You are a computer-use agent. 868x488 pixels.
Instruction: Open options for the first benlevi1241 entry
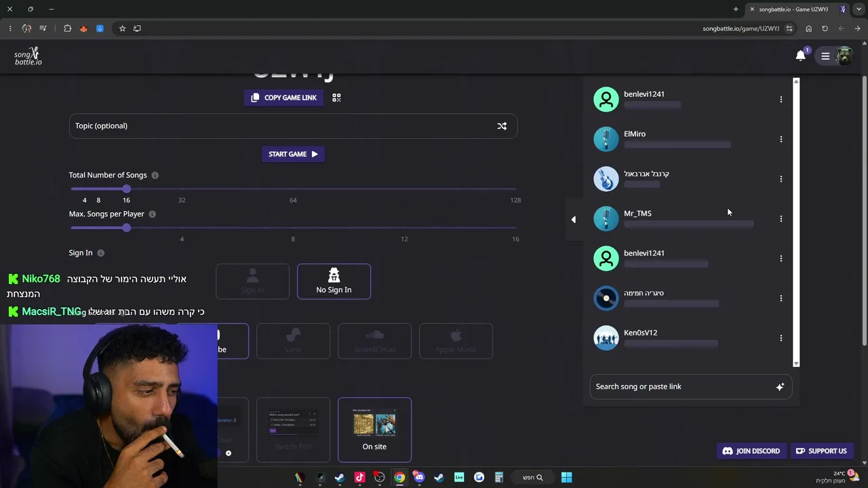(x=781, y=100)
